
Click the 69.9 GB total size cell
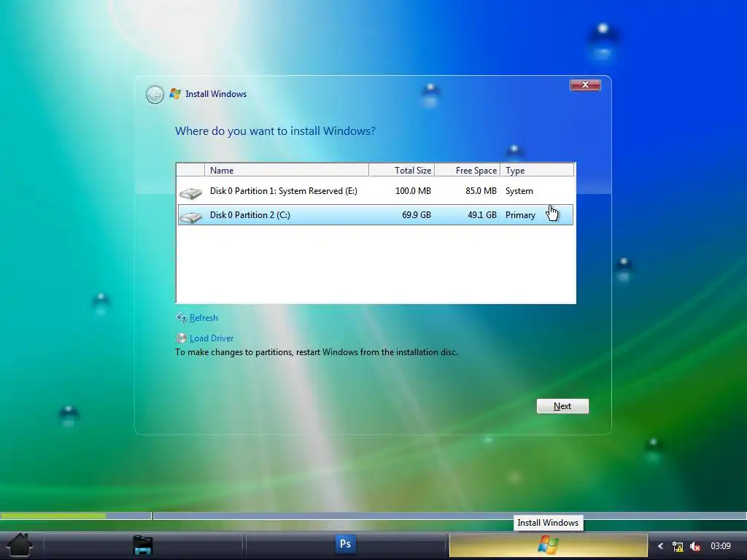point(417,215)
